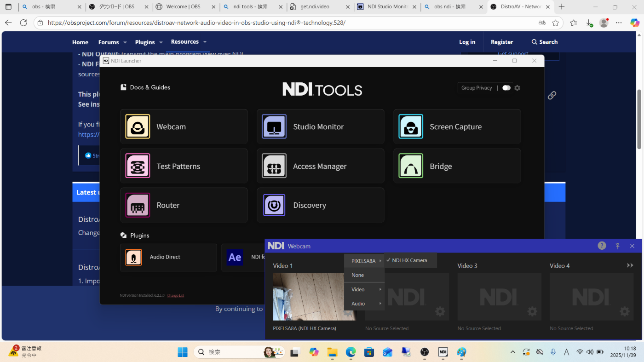This screenshot has width=644, height=362.
Task: Switch to the Welcome | OBS tab
Action: pos(186,7)
